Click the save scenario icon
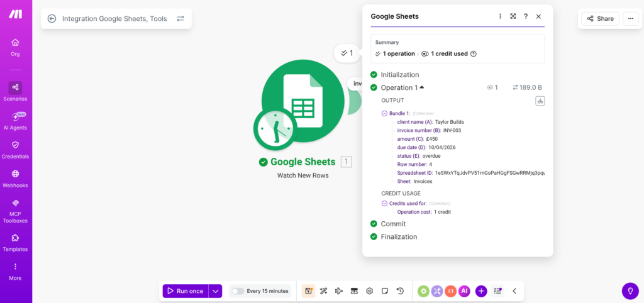This screenshot has height=303, width=644. click(308, 291)
